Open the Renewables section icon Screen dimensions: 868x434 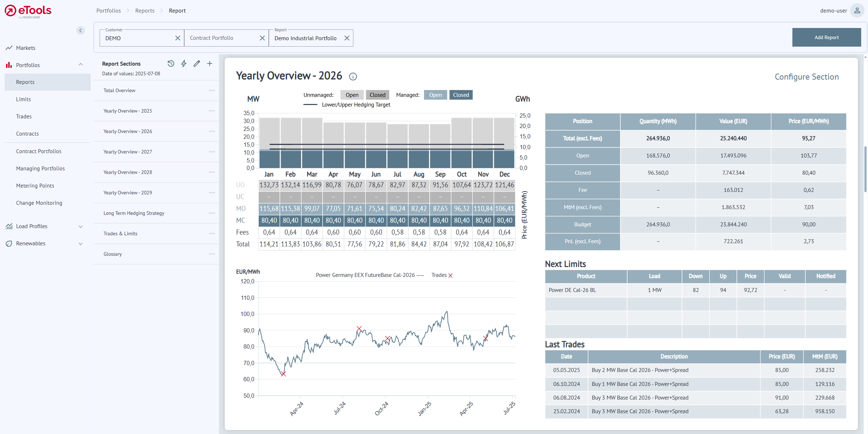9,243
